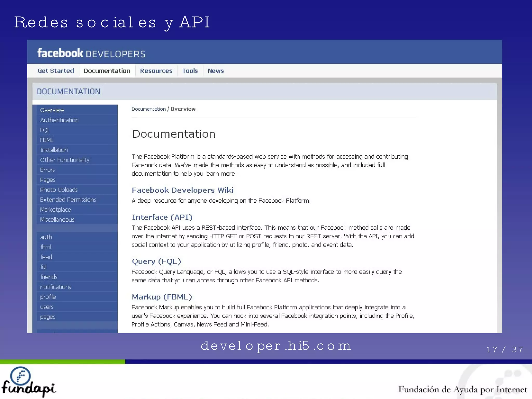Open the Get Started tab

click(56, 71)
